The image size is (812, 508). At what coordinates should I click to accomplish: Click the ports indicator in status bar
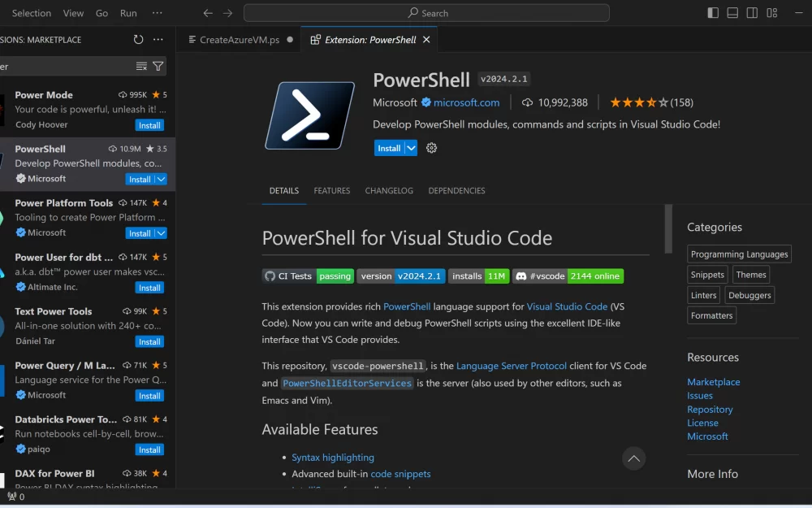pyautogui.click(x=16, y=497)
